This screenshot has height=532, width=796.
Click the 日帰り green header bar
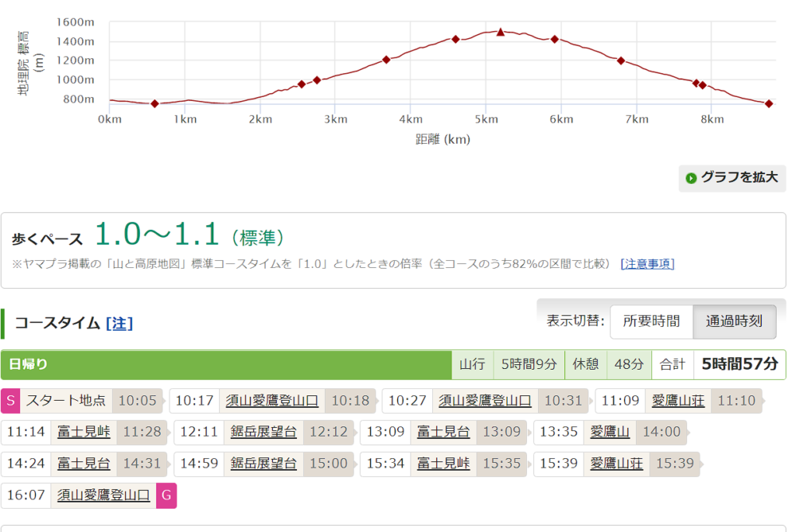click(225, 363)
